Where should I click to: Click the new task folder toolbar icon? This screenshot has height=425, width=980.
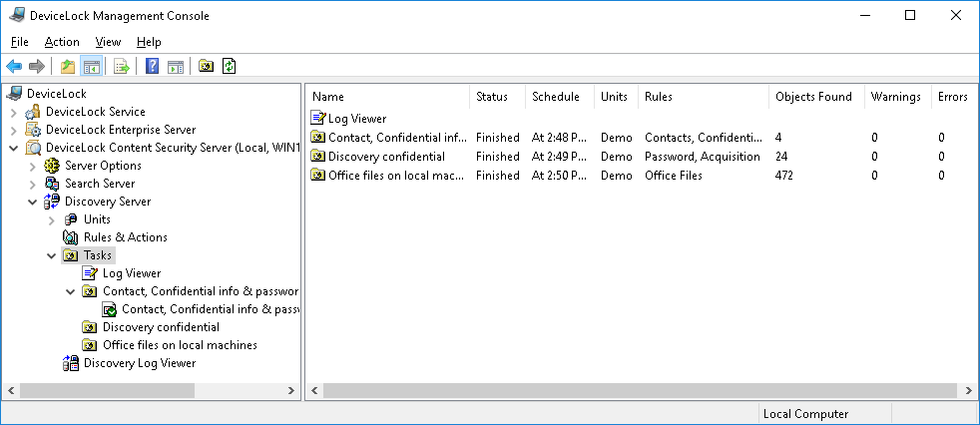tap(206, 67)
